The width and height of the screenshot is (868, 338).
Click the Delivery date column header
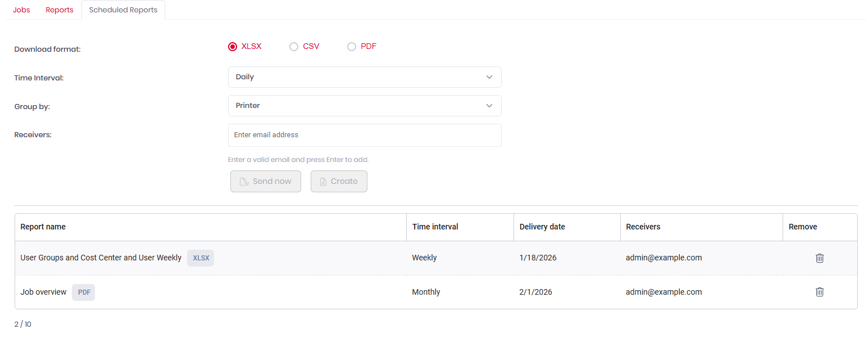point(542,227)
